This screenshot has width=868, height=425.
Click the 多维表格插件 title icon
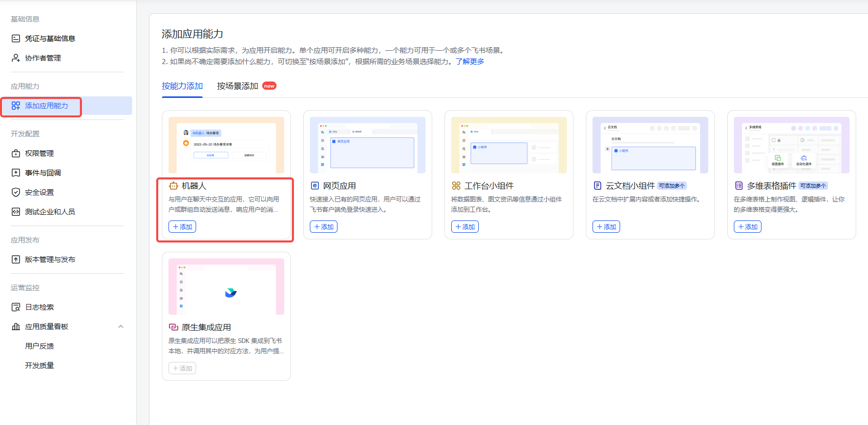[x=739, y=186]
